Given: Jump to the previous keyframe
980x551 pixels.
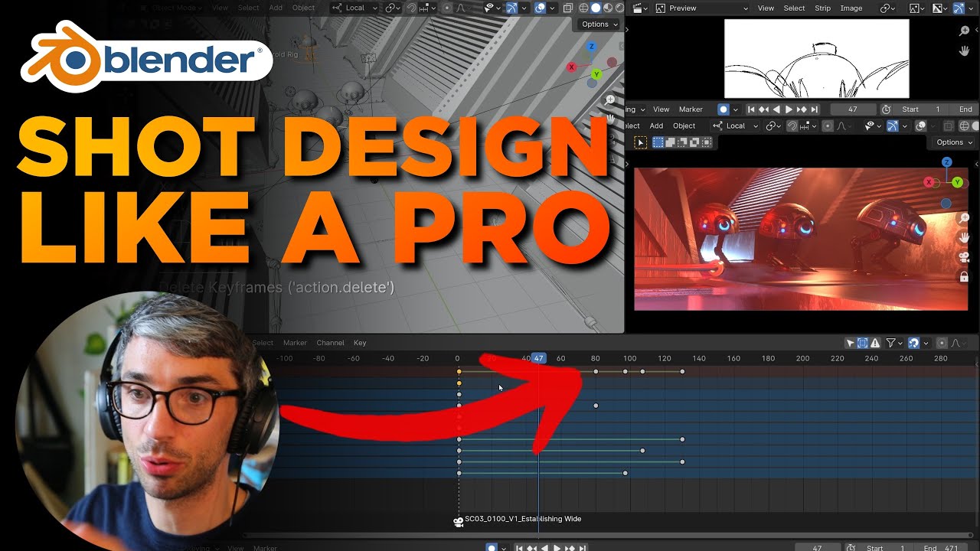Looking at the screenshot, I should point(764,109).
